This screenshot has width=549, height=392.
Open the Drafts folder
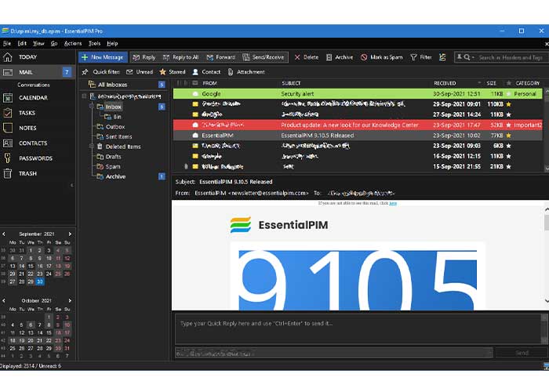click(113, 157)
